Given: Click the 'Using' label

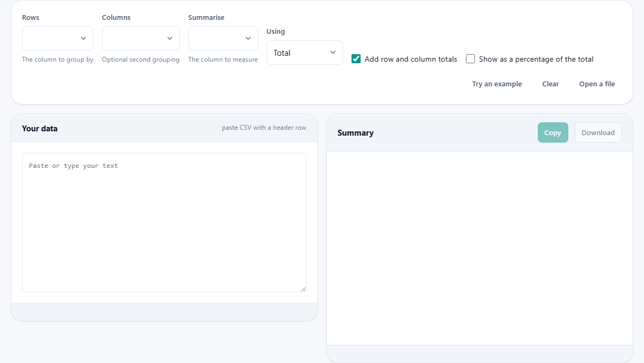Looking at the screenshot, I should point(276,31).
